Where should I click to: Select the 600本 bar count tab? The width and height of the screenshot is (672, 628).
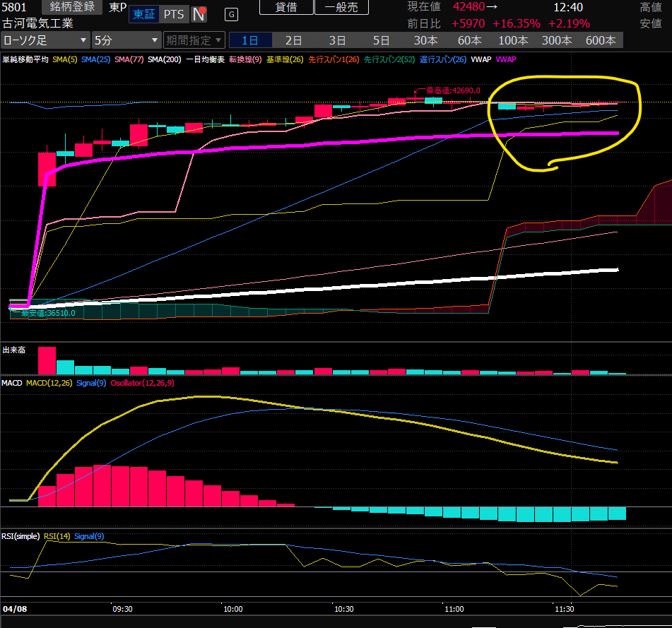[x=601, y=40]
